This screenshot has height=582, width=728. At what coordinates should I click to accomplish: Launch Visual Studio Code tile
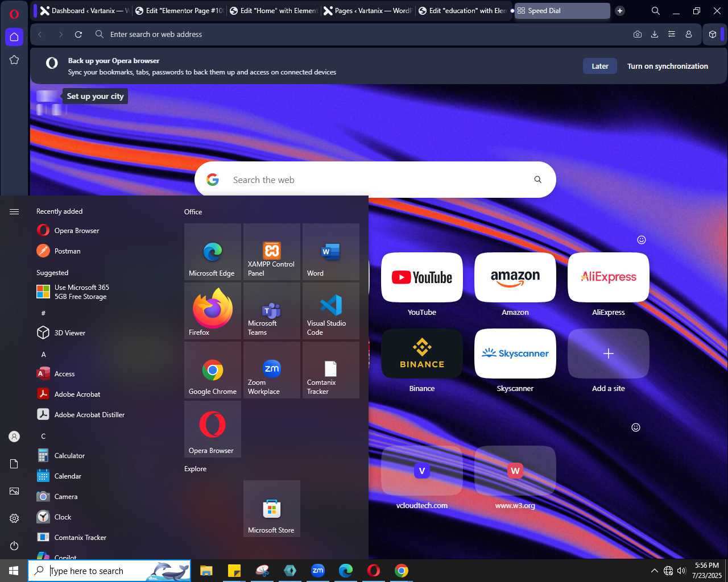(331, 310)
